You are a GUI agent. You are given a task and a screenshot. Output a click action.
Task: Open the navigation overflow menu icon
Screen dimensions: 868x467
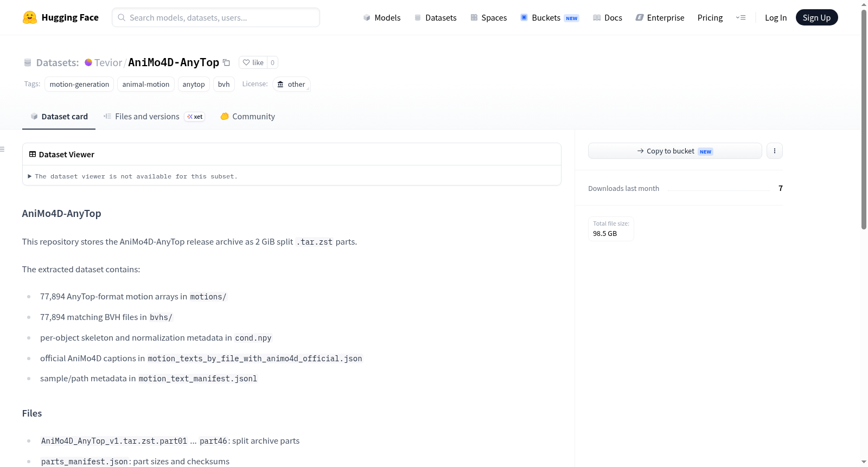[741, 17]
